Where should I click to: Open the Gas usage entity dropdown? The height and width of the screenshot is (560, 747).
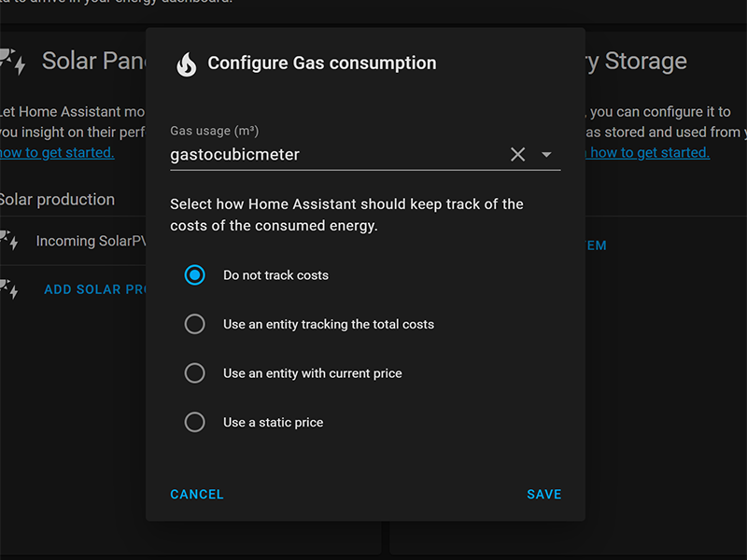point(546,154)
